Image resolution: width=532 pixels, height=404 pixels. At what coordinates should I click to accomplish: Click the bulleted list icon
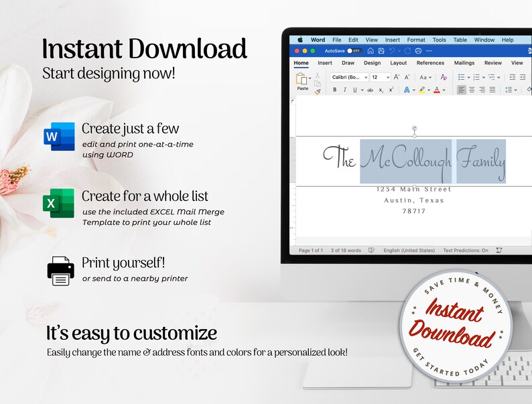click(461, 77)
